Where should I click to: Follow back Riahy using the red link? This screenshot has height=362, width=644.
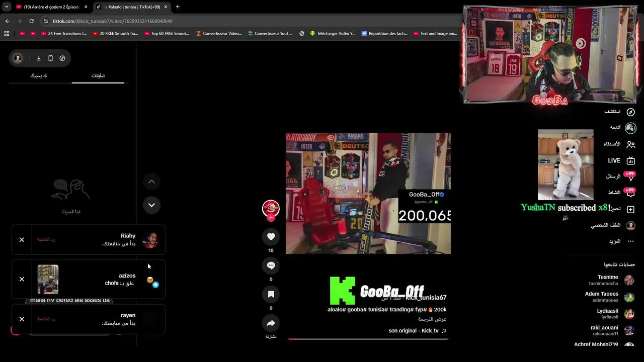[46, 240]
